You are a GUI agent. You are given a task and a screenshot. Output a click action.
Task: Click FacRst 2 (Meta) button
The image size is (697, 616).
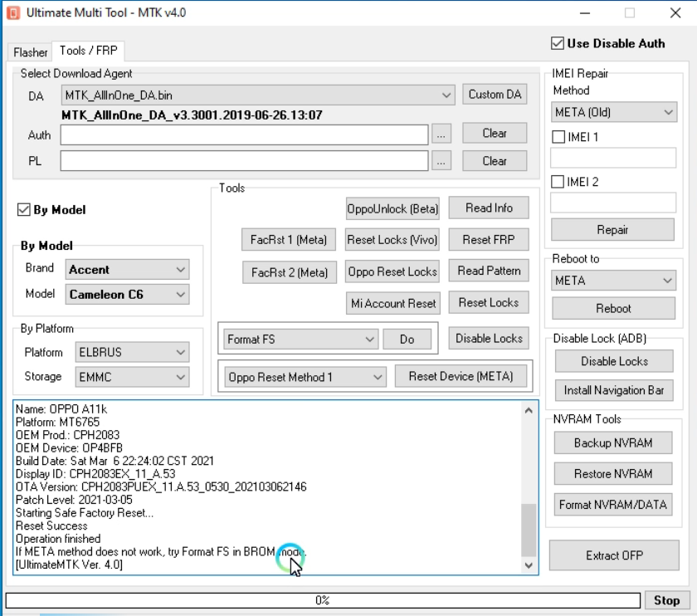[290, 272]
